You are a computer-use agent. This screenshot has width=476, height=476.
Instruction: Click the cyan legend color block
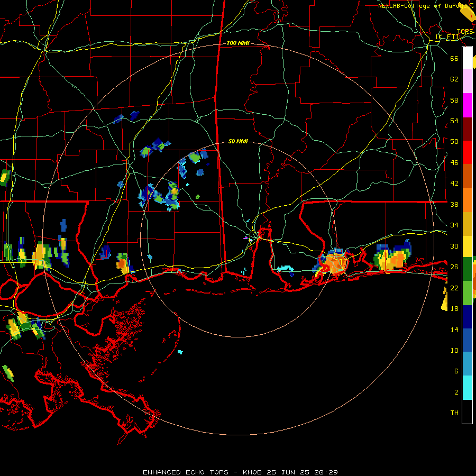point(467,388)
